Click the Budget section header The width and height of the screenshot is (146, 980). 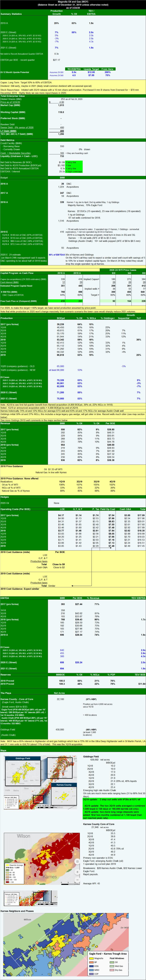(4, 177)
